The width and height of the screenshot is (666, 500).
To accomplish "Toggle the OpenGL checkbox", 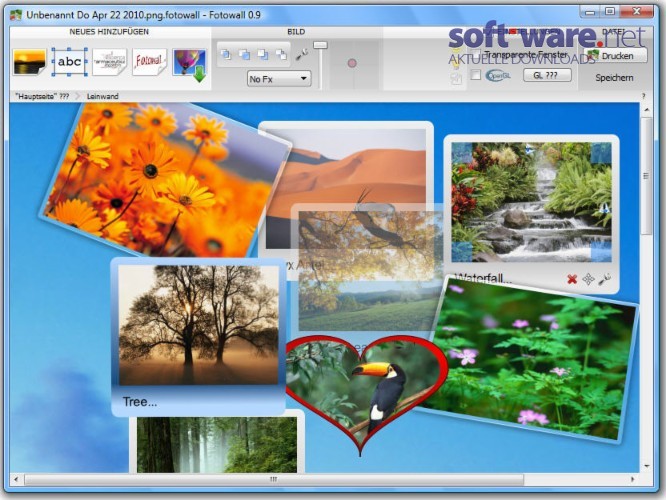I will click(x=476, y=75).
